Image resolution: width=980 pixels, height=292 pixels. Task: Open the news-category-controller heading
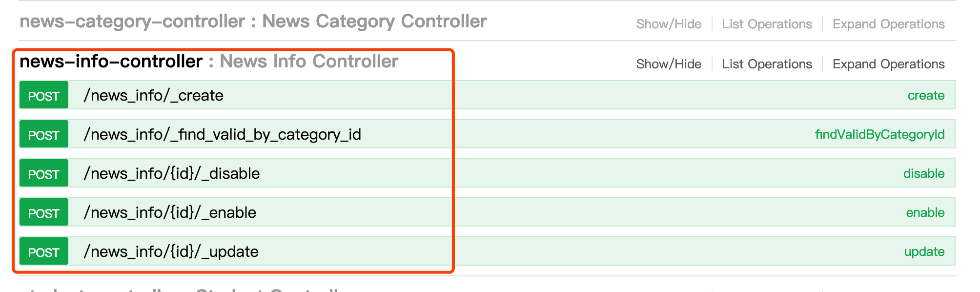[x=132, y=21]
